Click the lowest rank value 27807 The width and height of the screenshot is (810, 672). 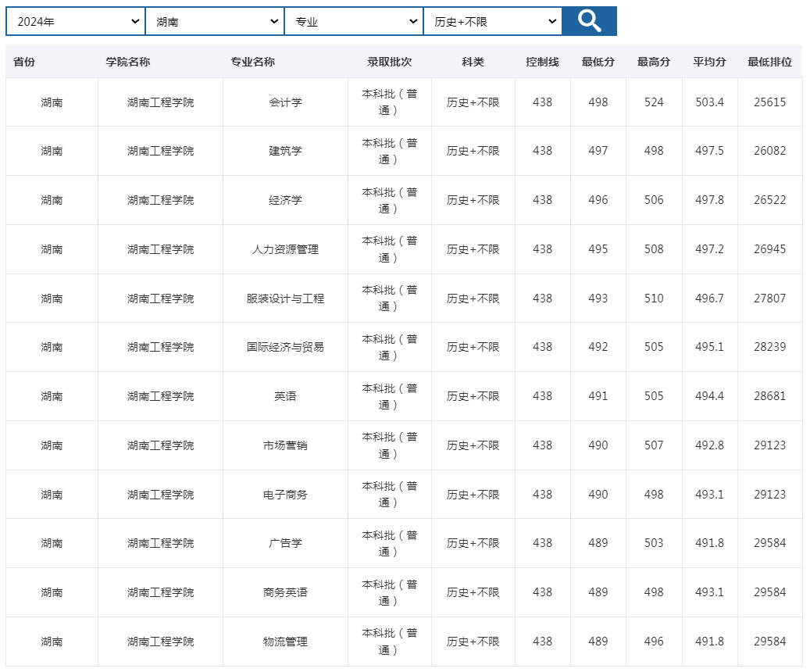coord(769,298)
